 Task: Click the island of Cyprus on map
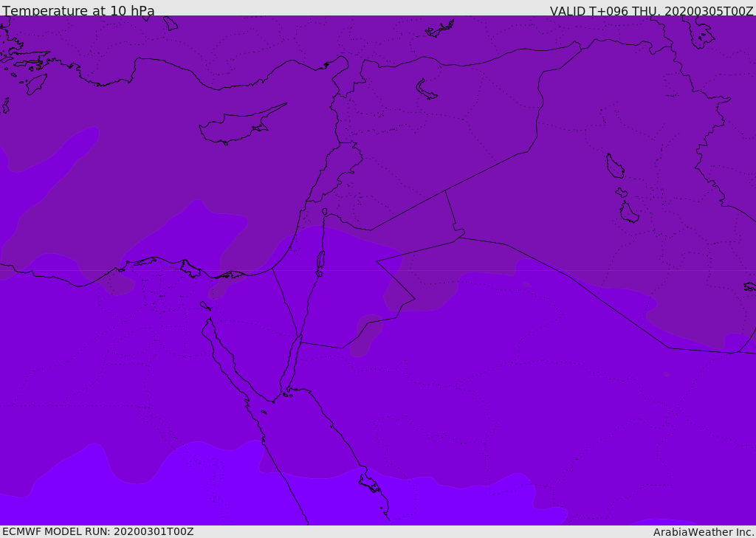point(241,125)
